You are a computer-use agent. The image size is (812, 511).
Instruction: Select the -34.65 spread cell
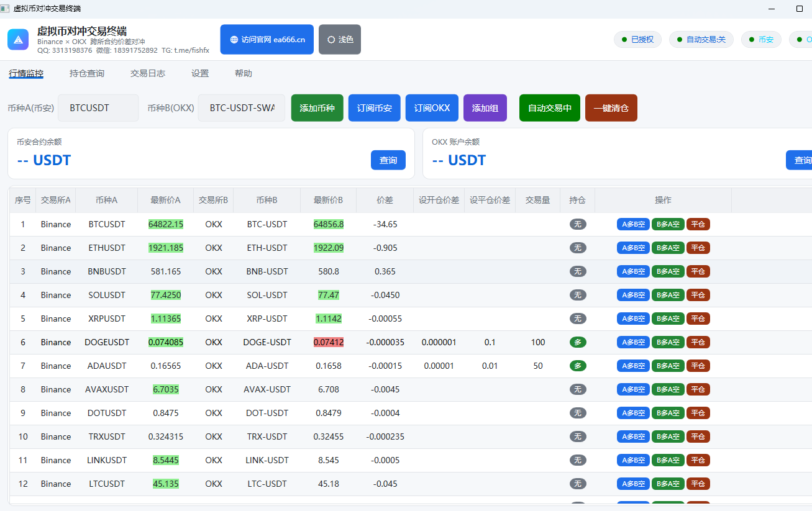pos(385,224)
